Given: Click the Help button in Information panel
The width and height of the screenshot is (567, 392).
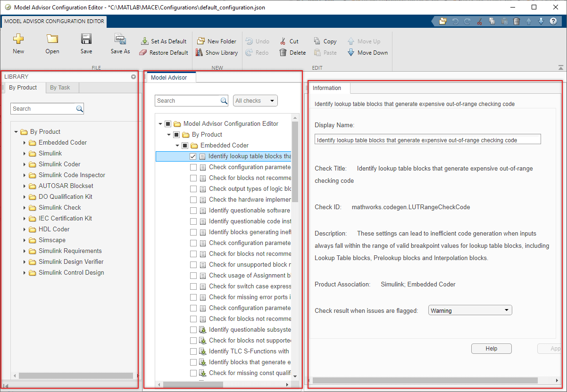Looking at the screenshot, I should [x=492, y=349].
